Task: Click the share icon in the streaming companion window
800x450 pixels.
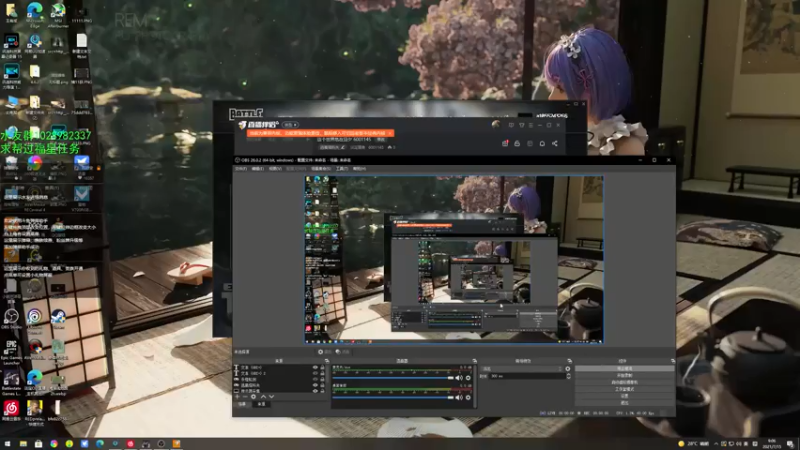Action: pyautogui.click(x=555, y=143)
